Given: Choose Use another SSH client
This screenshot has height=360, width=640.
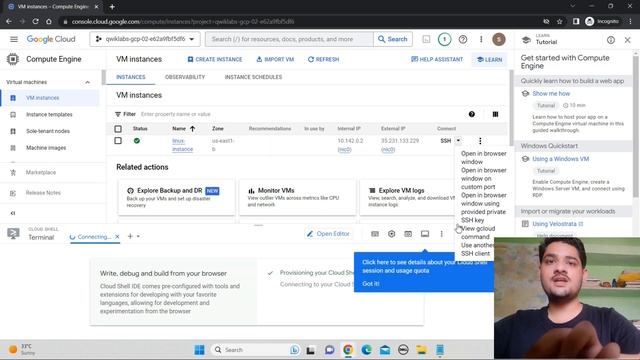Looking at the screenshot, I should pos(476,249).
